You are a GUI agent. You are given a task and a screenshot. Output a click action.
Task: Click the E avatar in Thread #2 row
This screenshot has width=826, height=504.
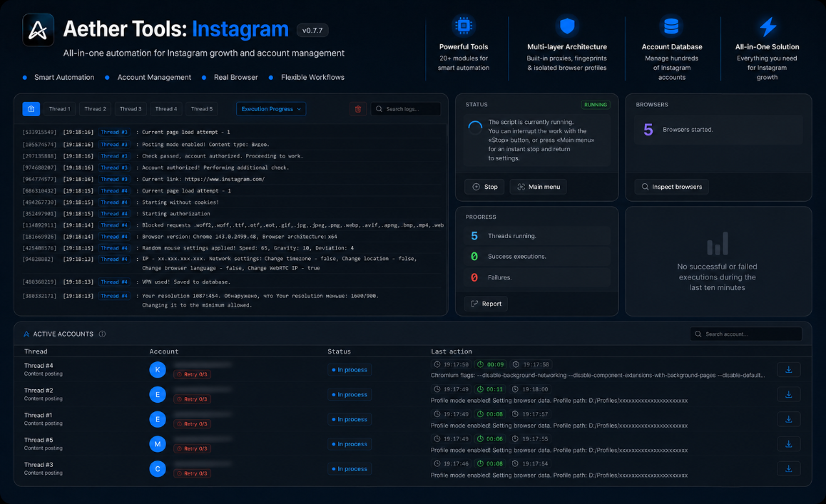coord(158,394)
